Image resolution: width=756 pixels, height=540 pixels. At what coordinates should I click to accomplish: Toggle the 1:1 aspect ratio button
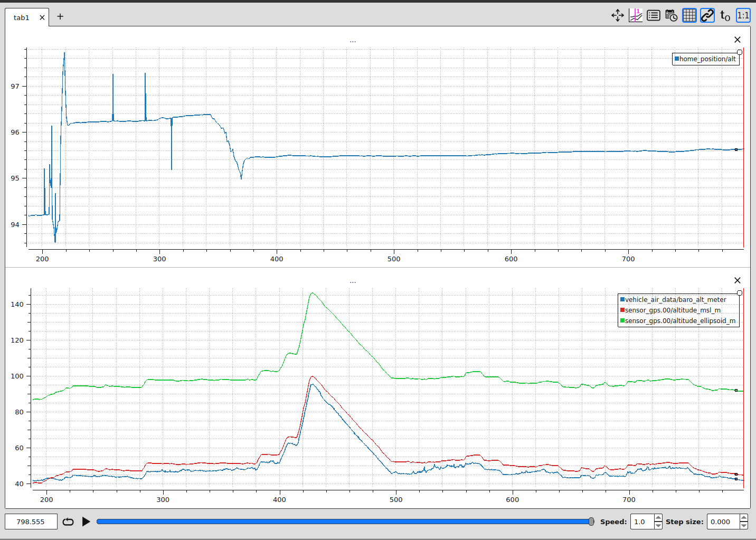(743, 15)
